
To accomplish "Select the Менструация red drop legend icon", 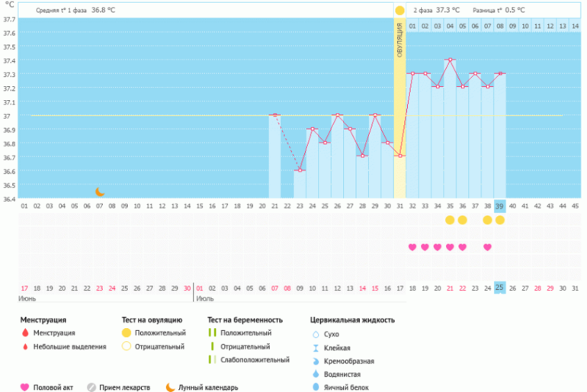I will click(x=25, y=333).
